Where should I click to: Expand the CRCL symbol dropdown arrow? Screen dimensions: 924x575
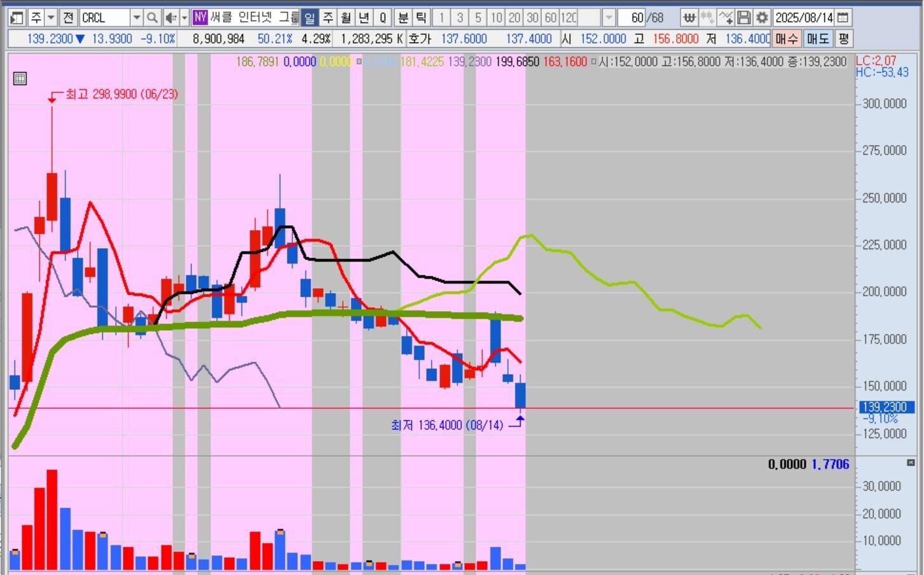click(136, 18)
